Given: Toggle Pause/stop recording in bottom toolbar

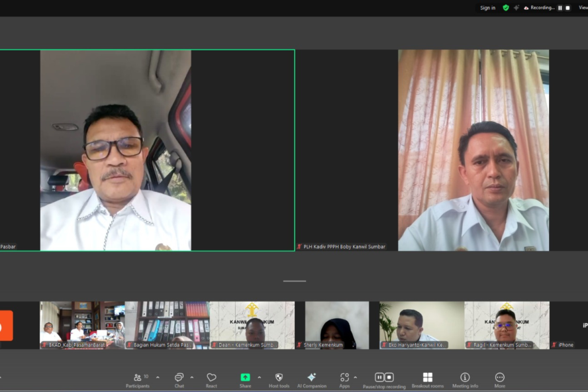Looking at the screenshot, I should click(x=384, y=379).
